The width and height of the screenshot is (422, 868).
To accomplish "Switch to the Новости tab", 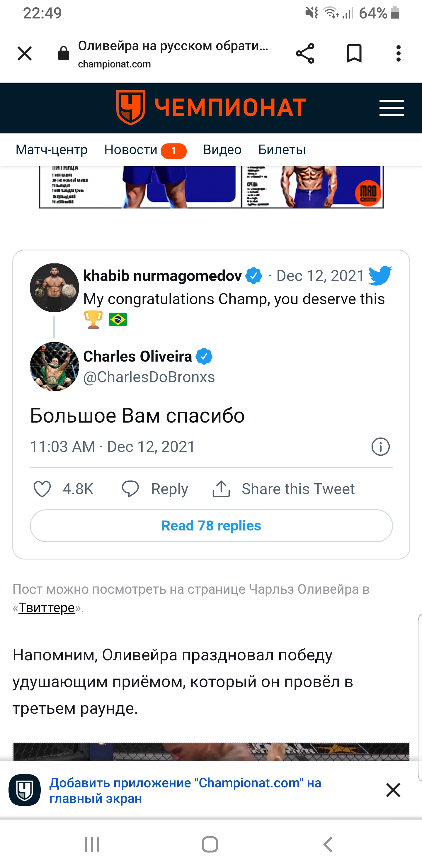I will tap(131, 150).
